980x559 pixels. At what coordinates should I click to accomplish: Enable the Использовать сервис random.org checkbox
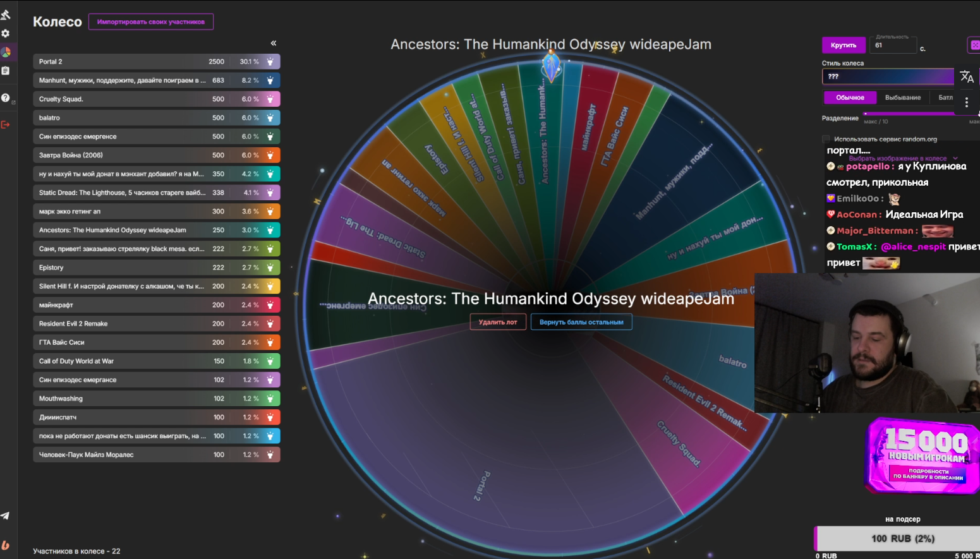coord(826,139)
